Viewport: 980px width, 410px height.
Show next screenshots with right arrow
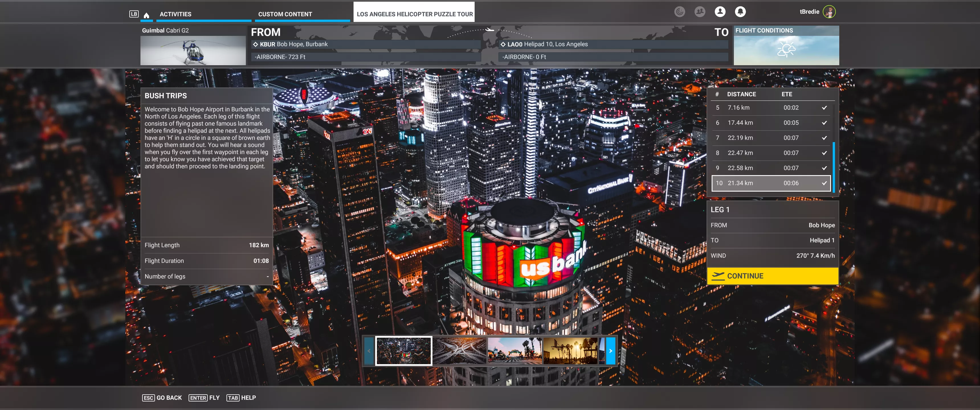pyautogui.click(x=611, y=351)
